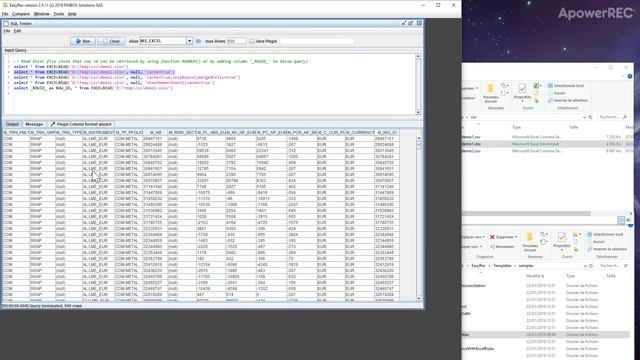
Task: Open Plugin Column format wizard tab
Action: (x=81, y=124)
